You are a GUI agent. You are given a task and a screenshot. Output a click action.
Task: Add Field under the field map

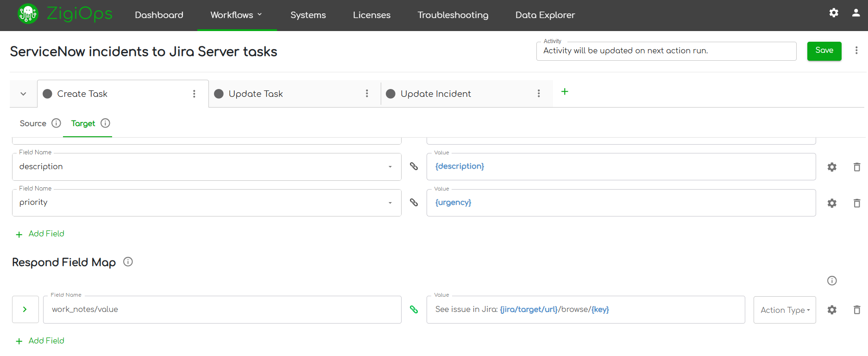click(40, 234)
